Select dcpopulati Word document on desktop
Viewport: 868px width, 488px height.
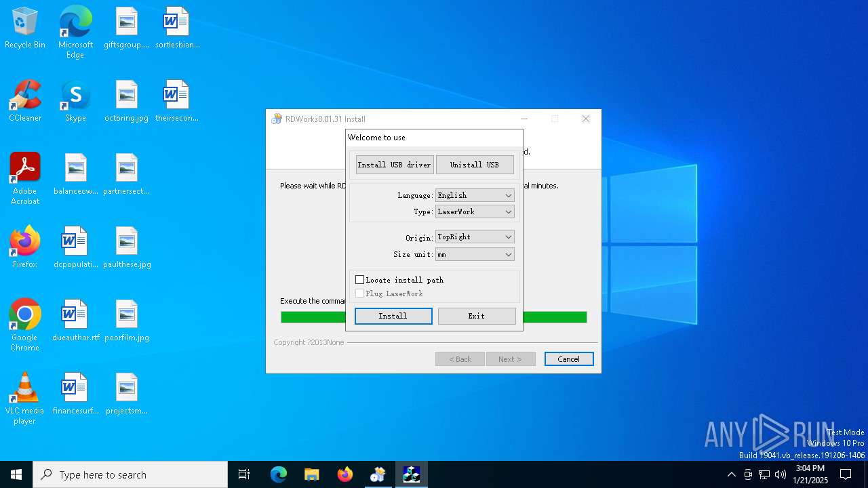(x=75, y=248)
